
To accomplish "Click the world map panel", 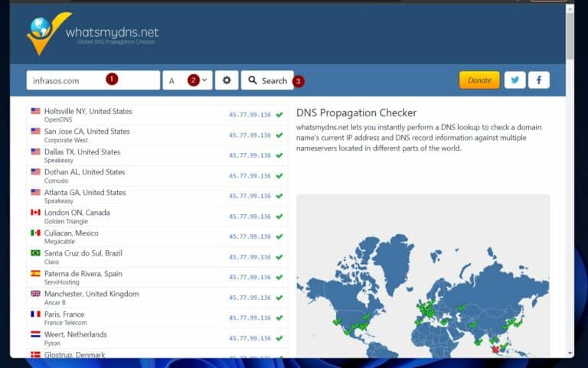I will click(423, 275).
